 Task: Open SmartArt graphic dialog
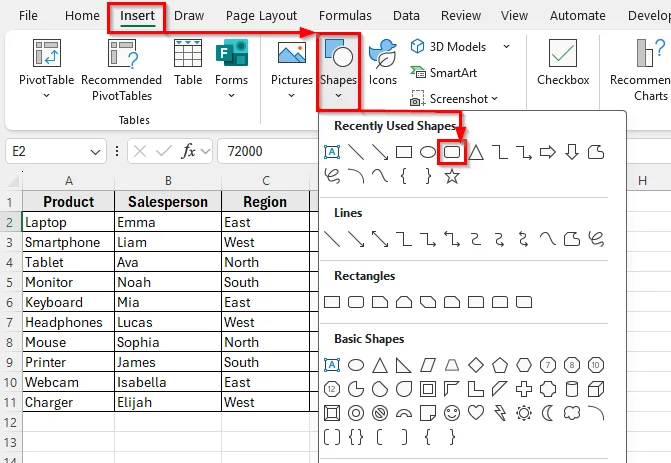443,73
